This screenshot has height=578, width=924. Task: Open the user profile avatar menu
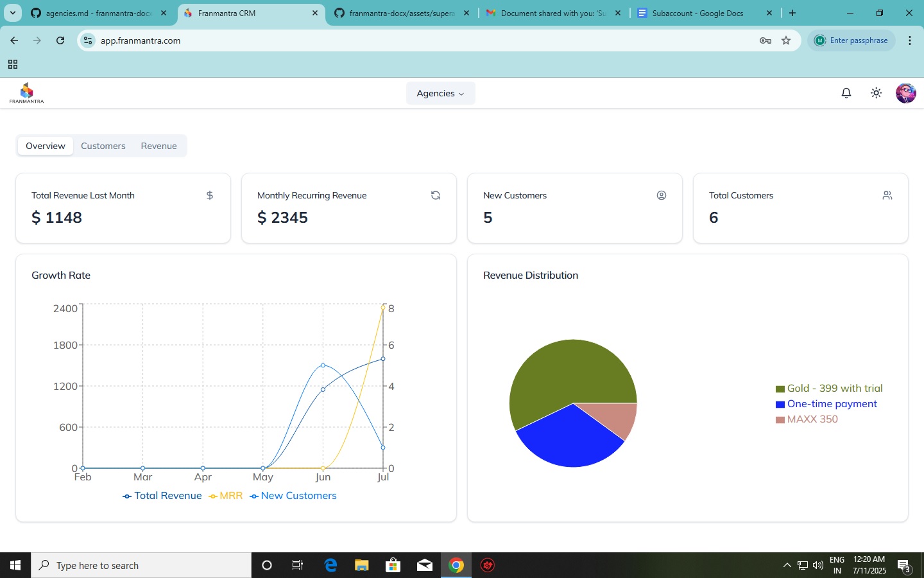point(905,93)
